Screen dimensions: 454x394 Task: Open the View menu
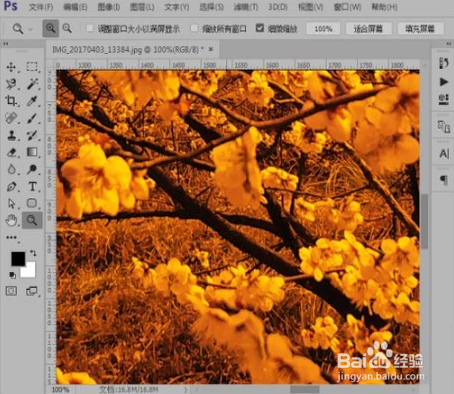tap(310, 7)
